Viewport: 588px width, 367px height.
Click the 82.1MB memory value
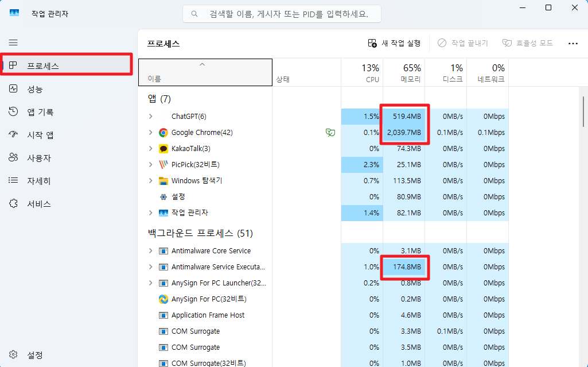409,213
